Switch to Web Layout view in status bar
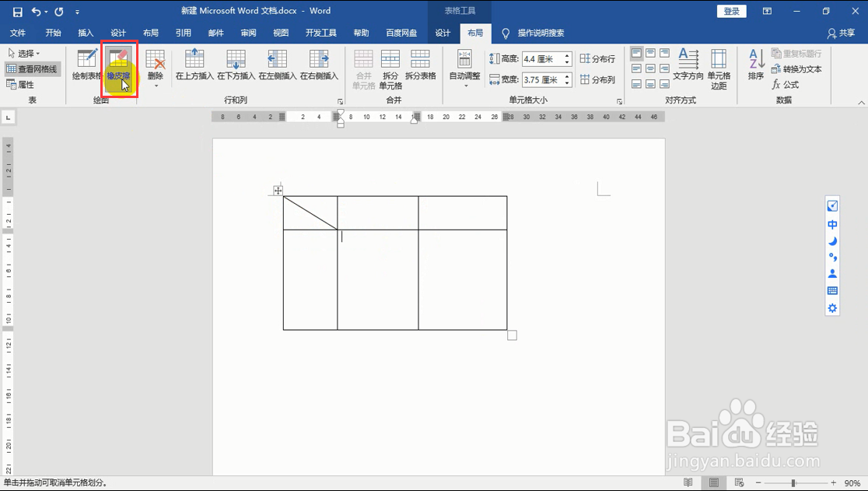Screen dimensions: 868x491 (x=739, y=482)
